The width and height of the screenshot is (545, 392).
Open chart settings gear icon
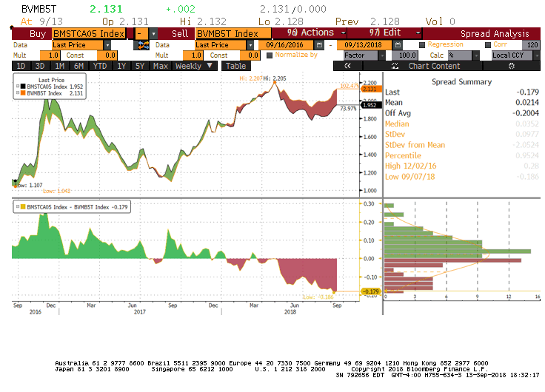(511, 66)
